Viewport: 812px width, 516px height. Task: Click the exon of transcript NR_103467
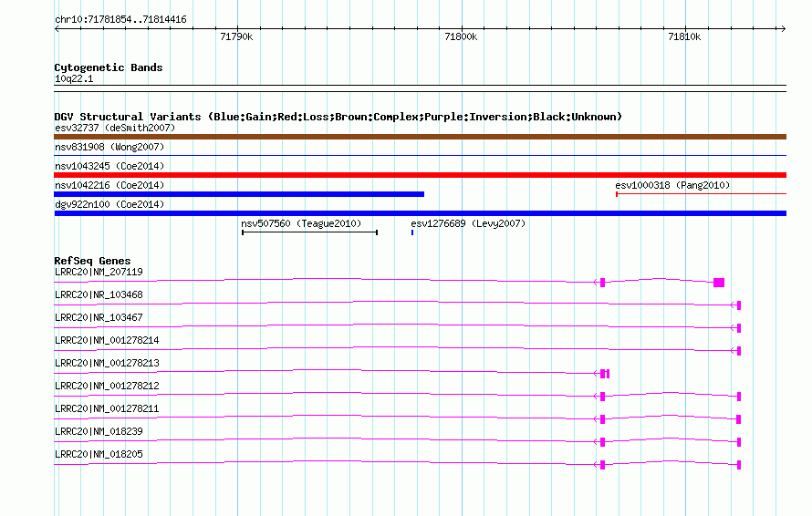(739, 328)
